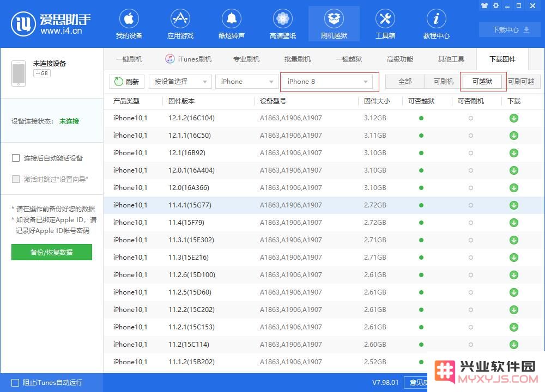This screenshot has width=545, height=392.
Task: Open 应用游戏 apps and games section
Action: (x=180, y=24)
